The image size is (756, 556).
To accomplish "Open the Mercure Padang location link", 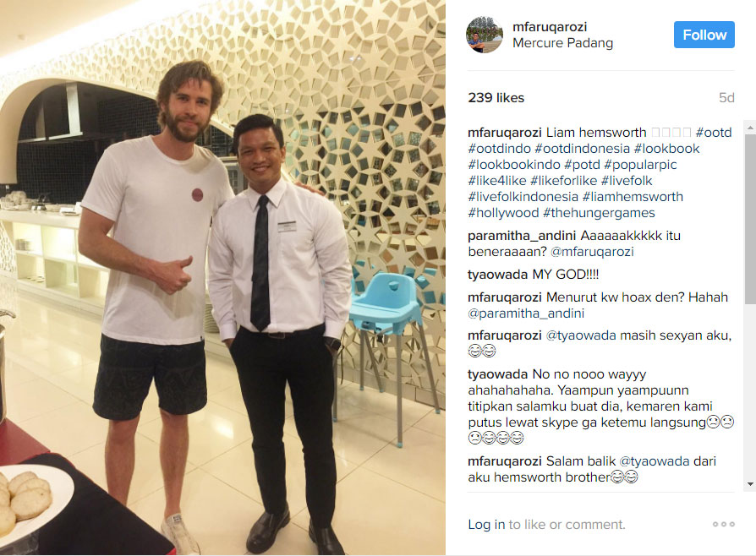I will [x=562, y=43].
